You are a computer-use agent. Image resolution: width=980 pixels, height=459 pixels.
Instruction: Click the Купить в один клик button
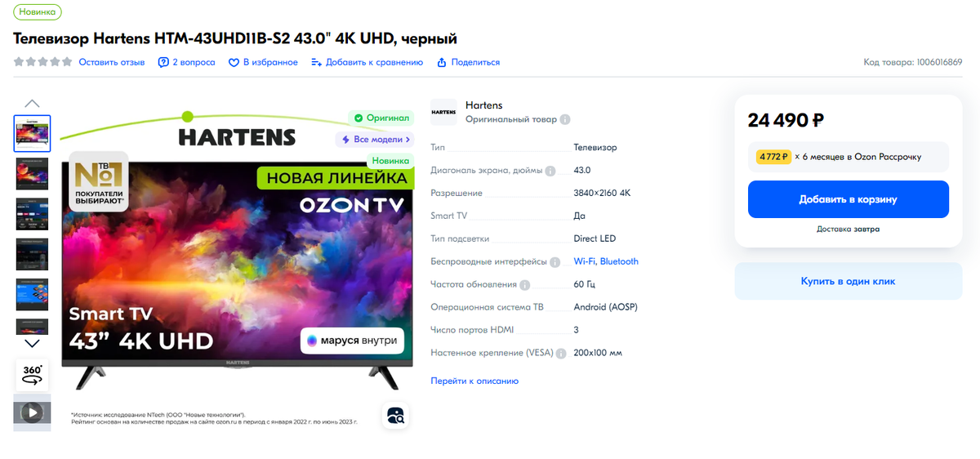pyautogui.click(x=849, y=281)
